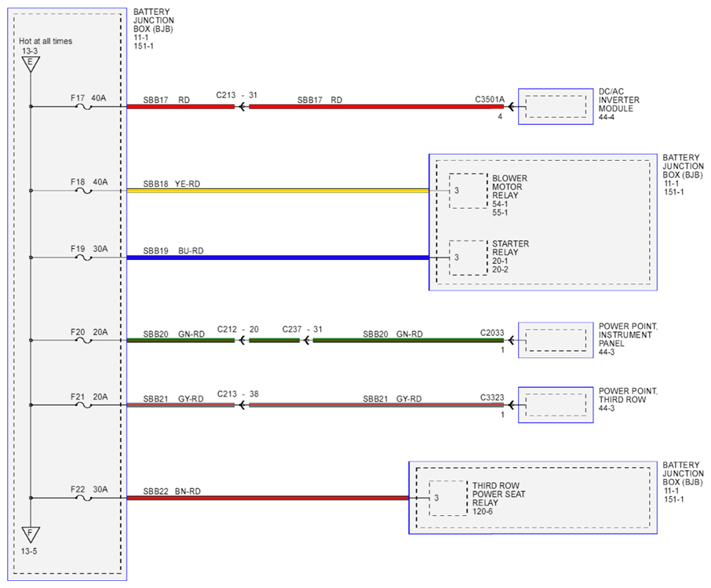
Task: Select the E triangle reference marker
Action: [31, 64]
